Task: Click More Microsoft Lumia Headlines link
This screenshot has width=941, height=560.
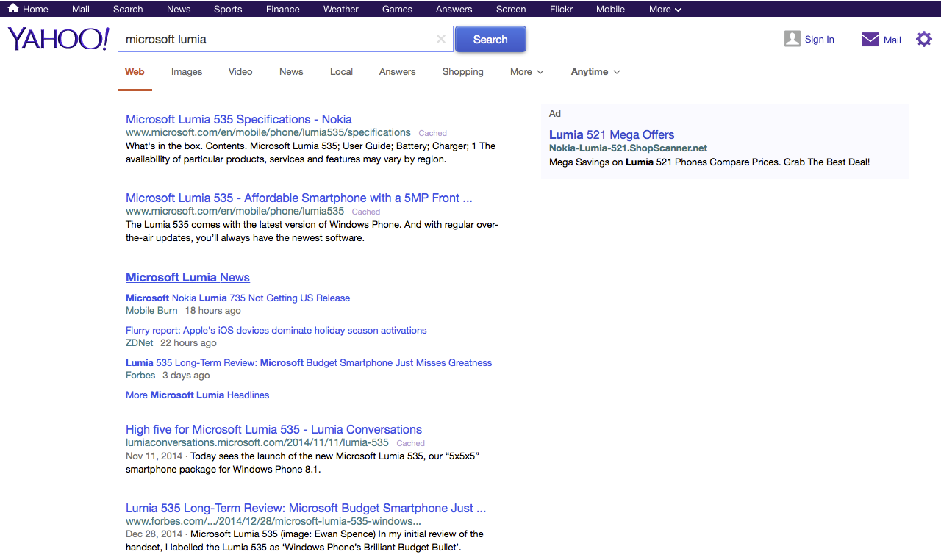Action: tap(197, 395)
